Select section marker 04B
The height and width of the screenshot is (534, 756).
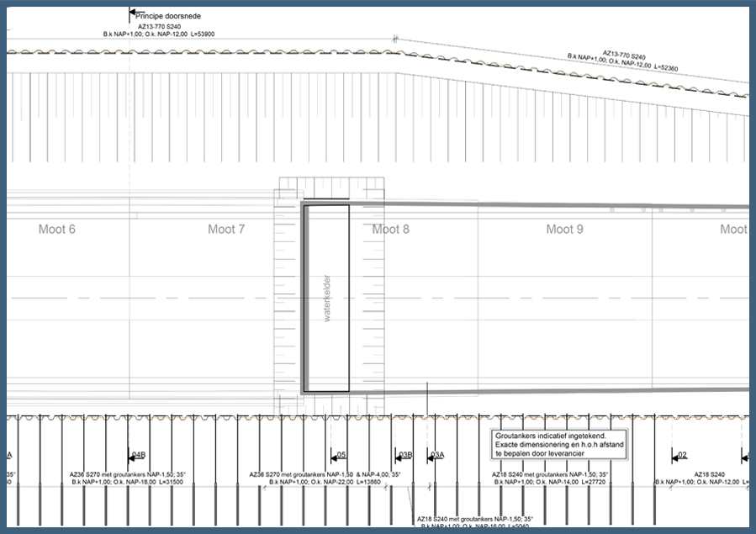point(138,455)
